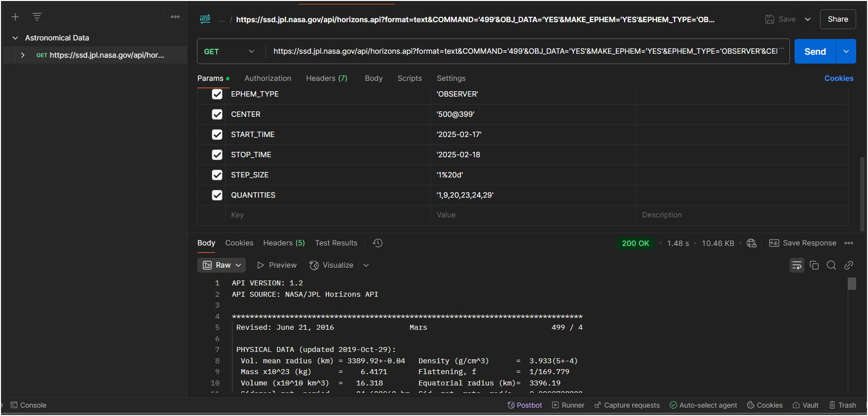Click the Send button

[815, 51]
